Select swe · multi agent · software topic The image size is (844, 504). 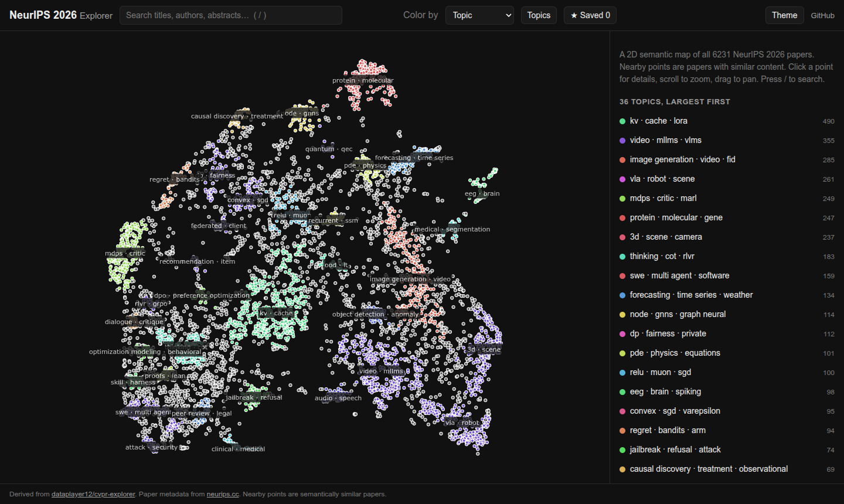pos(727,275)
